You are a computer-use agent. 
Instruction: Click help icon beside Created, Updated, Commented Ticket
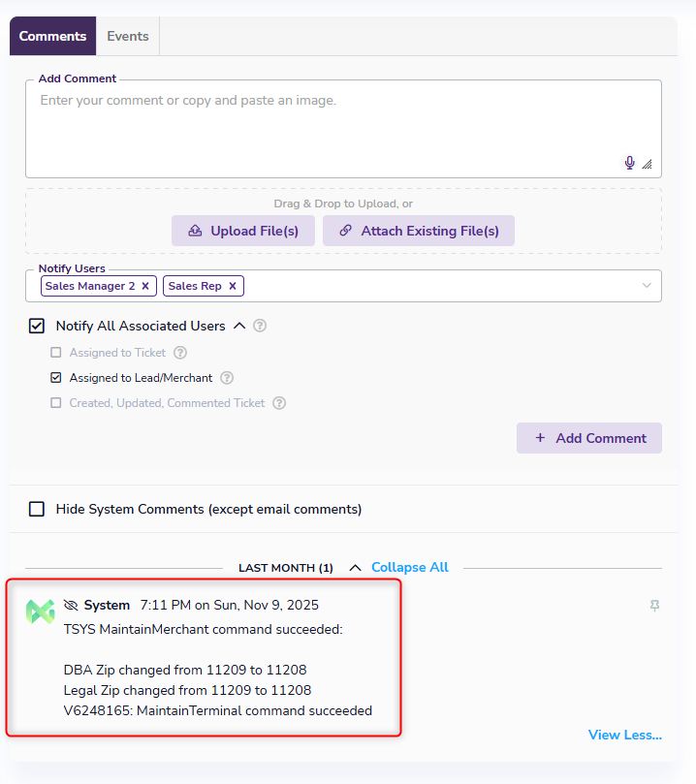(x=279, y=403)
